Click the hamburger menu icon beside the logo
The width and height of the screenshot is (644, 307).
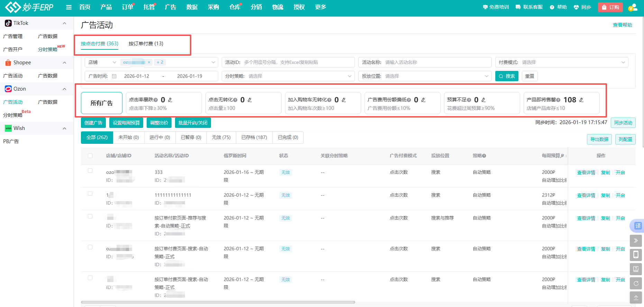pyautogui.click(x=69, y=7)
